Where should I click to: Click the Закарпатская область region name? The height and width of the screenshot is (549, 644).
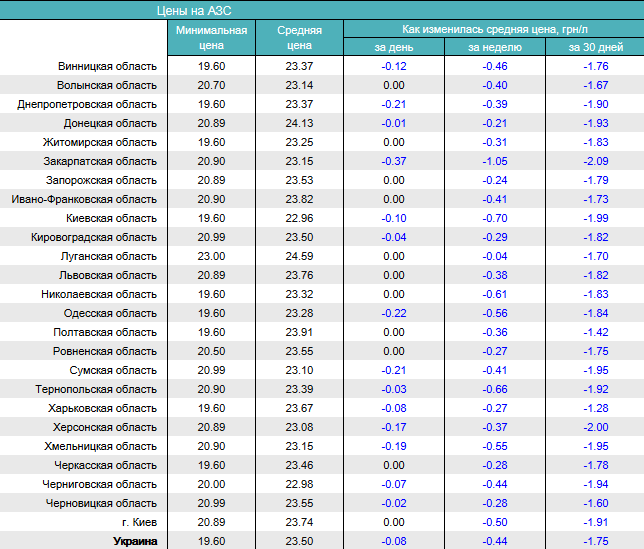[100, 161]
